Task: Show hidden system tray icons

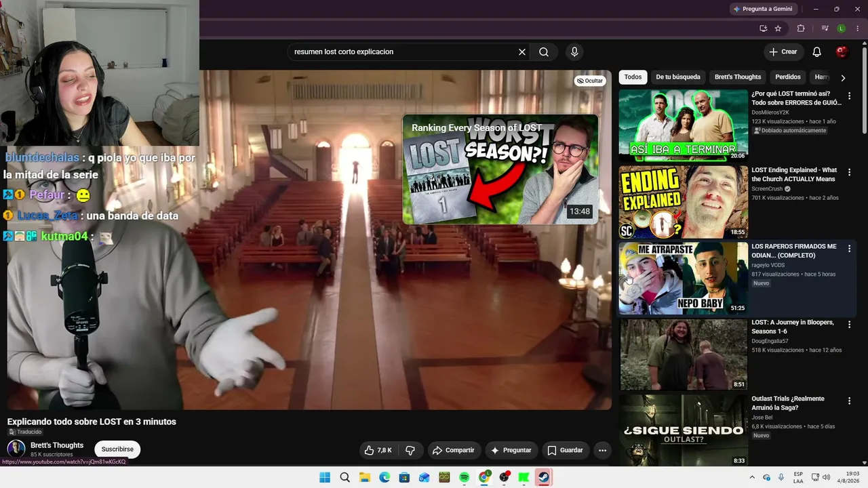Action: (753, 477)
